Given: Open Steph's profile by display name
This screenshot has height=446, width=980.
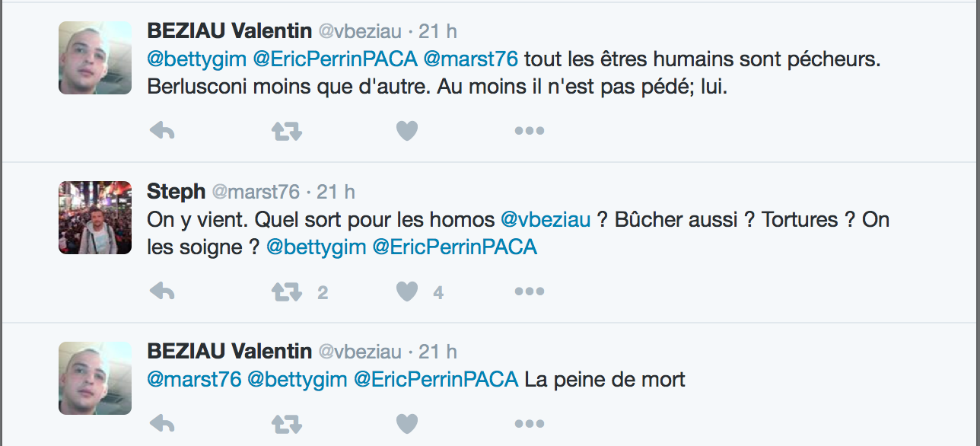Looking at the screenshot, I should (x=176, y=191).
